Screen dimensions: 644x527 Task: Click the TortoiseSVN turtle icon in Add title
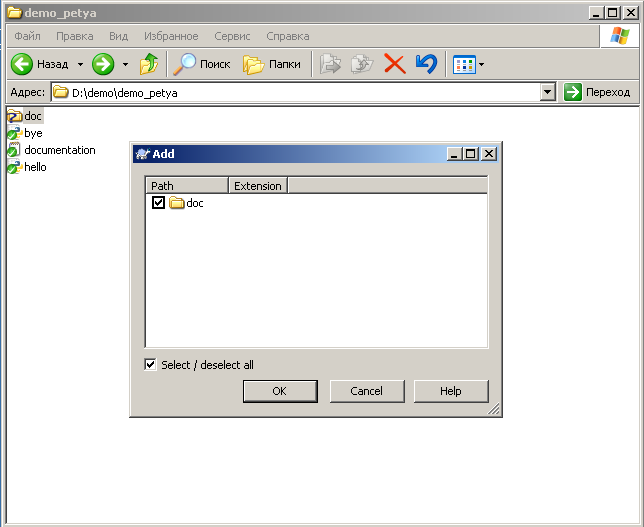[143, 154]
